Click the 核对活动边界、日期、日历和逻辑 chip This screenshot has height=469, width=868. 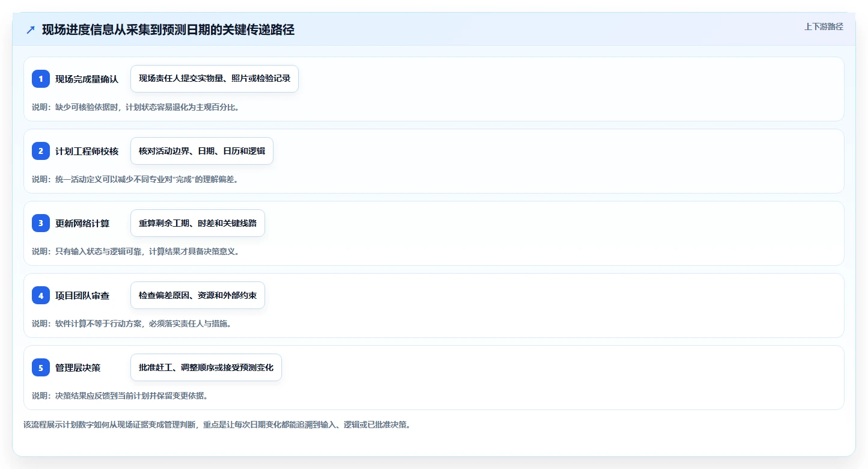202,151
